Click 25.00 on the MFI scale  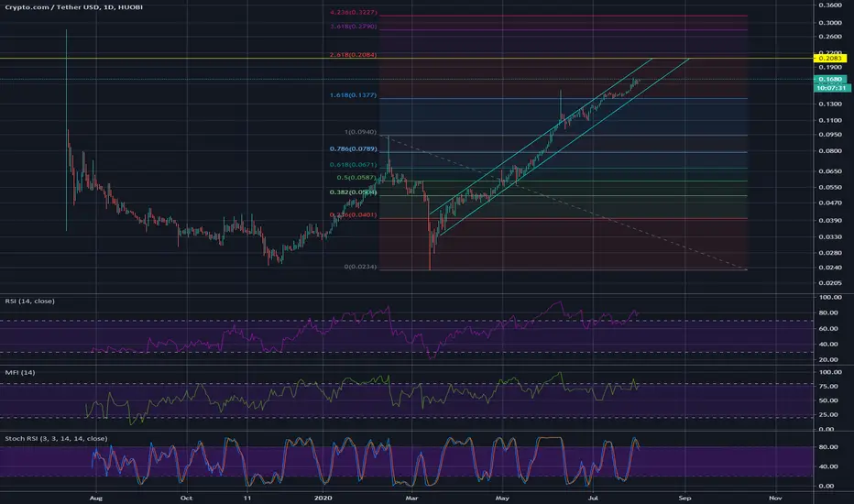point(830,414)
